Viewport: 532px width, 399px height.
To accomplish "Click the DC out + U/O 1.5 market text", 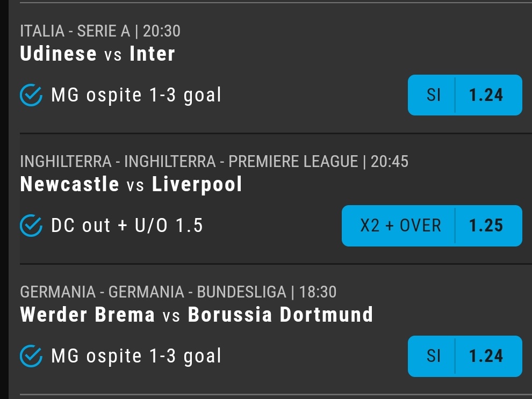I will [x=127, y=226].
